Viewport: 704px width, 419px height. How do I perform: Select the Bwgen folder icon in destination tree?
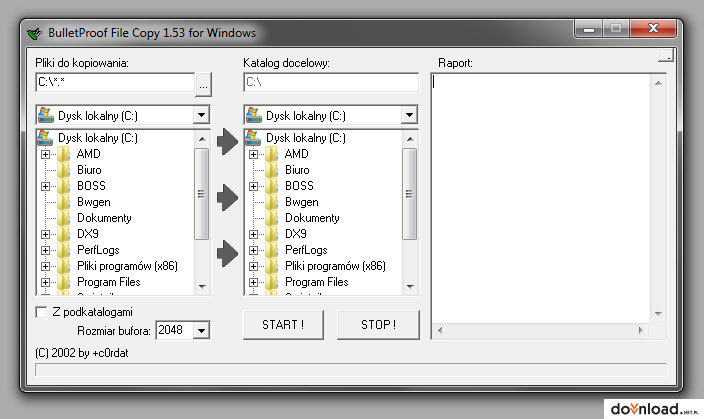(x=271, y=202)
